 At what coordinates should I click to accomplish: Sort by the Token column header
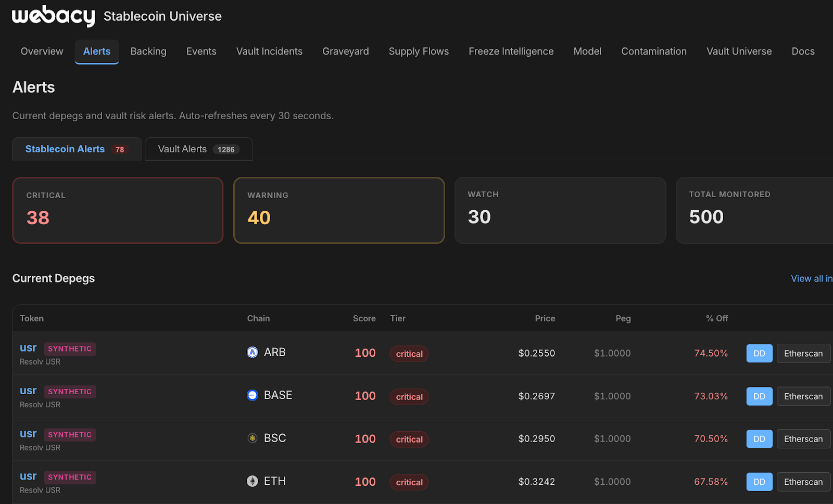(32, 318)
